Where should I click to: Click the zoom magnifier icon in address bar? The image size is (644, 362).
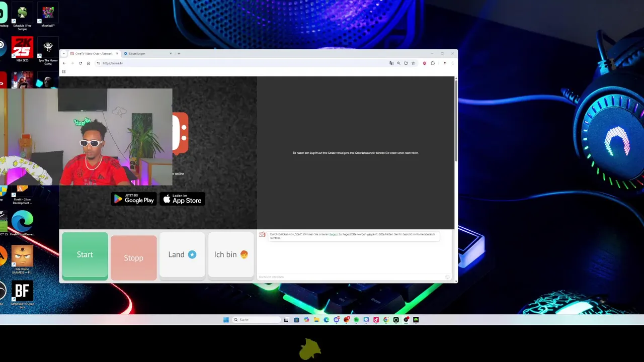(x=398, y=63)
